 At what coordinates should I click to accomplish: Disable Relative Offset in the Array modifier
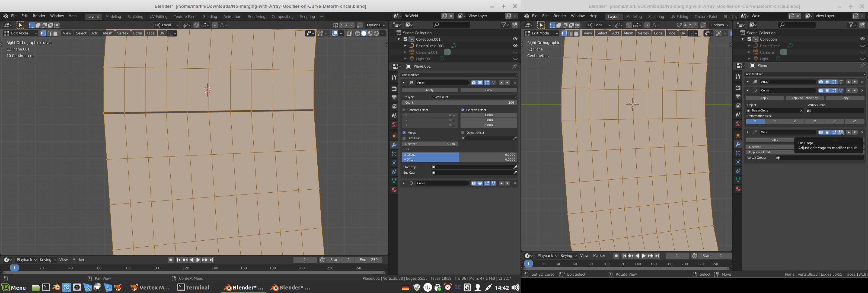(x=463, y=110)
